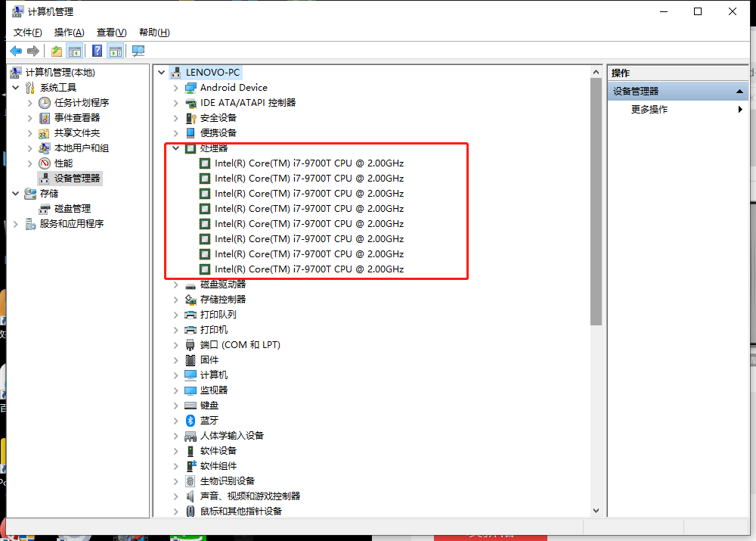Minimize the 计算机管理 window
This screenshot has width=756, height=541.
click(664, 11)
